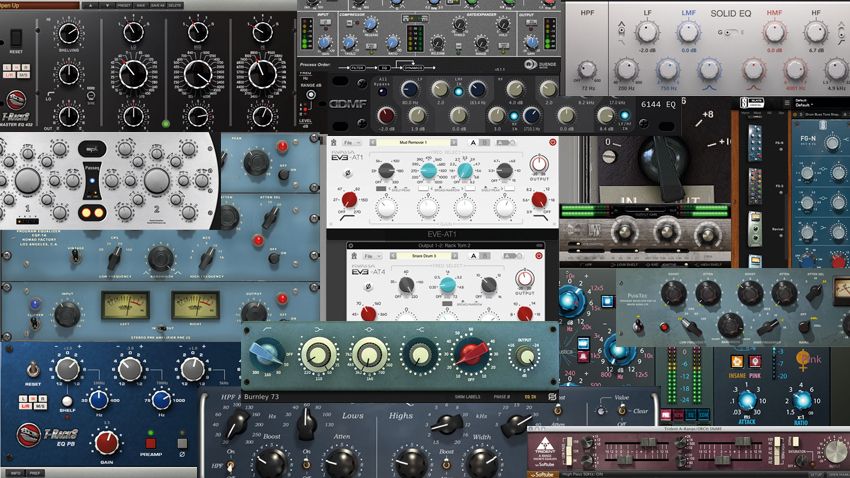The width and height of the screenshot is (850, 478).
Task: Click DELETE in the top bar
Action: [175, 5]
